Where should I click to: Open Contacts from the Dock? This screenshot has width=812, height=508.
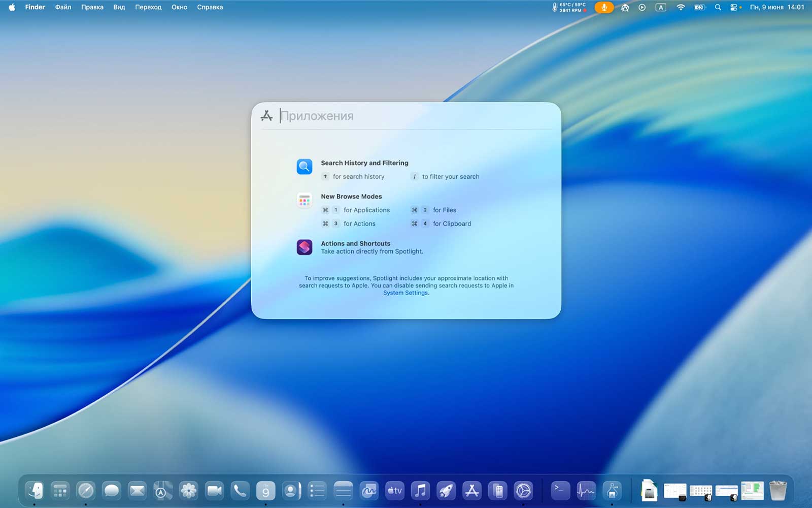291,491
